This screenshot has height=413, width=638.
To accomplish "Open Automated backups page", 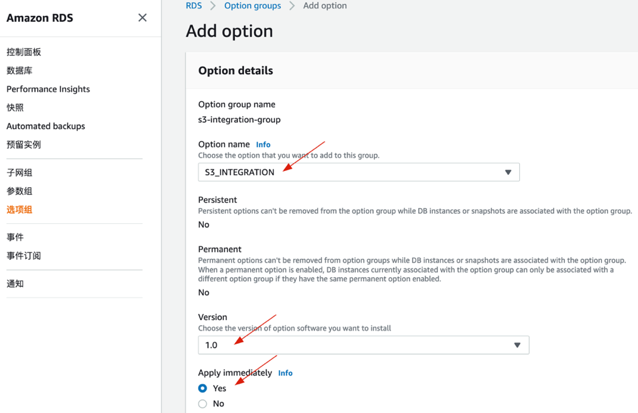I will tap(46, 126).
